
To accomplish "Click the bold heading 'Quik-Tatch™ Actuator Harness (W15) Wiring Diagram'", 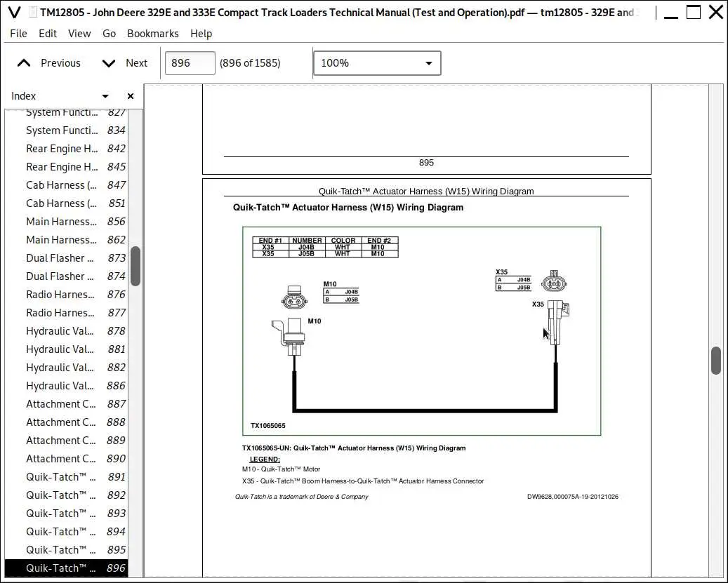I will pos(348,208).
